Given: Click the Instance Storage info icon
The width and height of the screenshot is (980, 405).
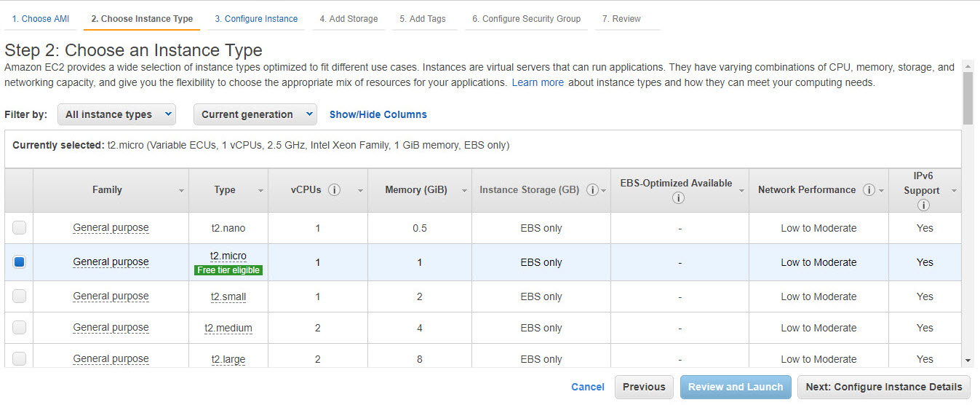Looking at the screenshot, I should 592,190.
